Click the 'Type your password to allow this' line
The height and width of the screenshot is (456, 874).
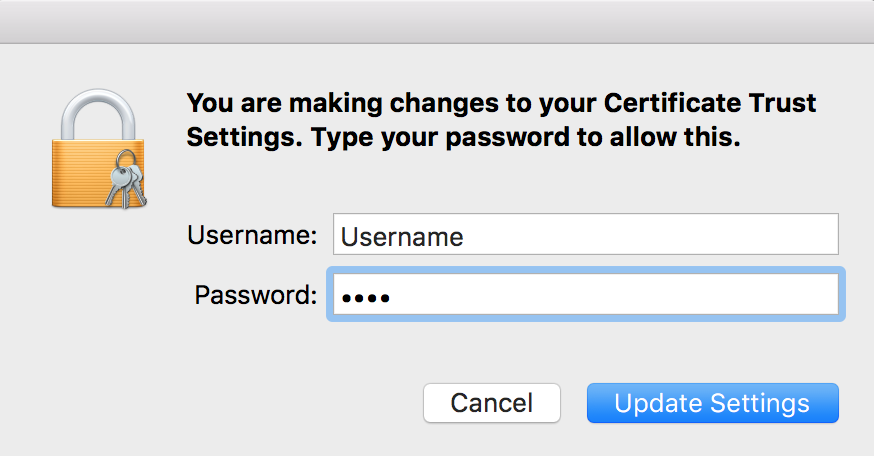(526, 137)
